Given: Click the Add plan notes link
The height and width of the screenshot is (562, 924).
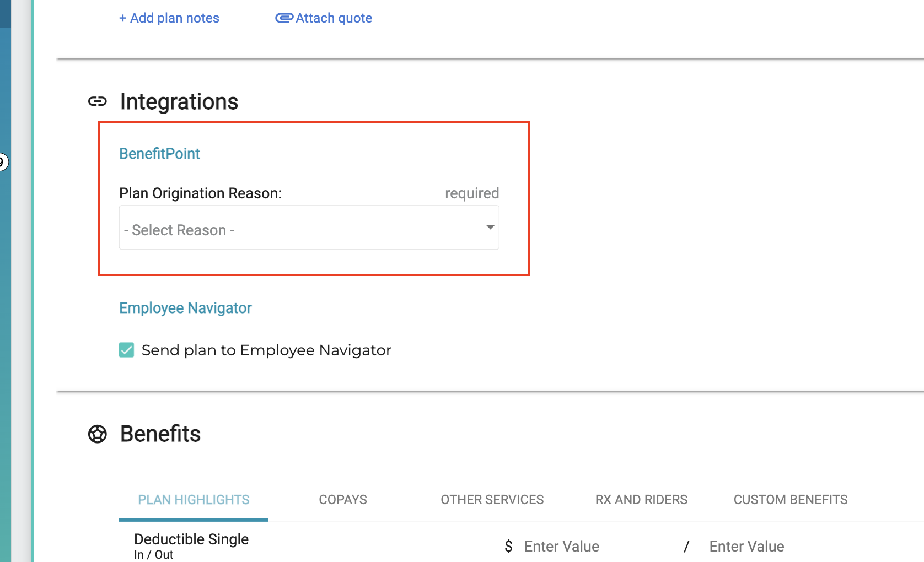Looking at the screenshot, I should coord(169,18).
